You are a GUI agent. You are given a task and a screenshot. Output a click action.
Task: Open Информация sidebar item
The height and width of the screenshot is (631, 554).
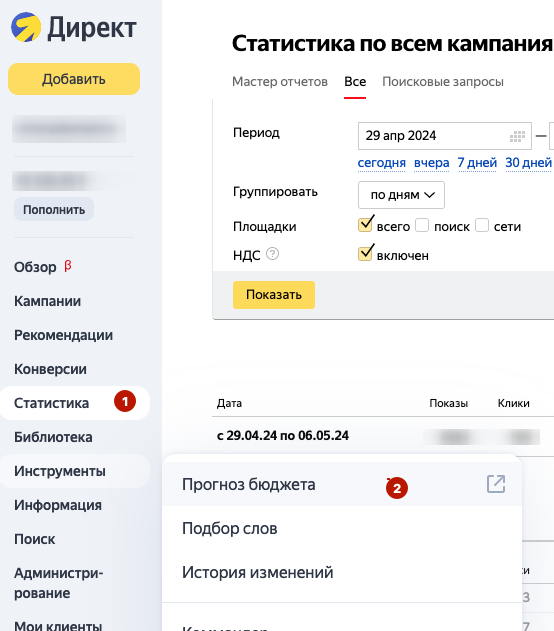58,505
